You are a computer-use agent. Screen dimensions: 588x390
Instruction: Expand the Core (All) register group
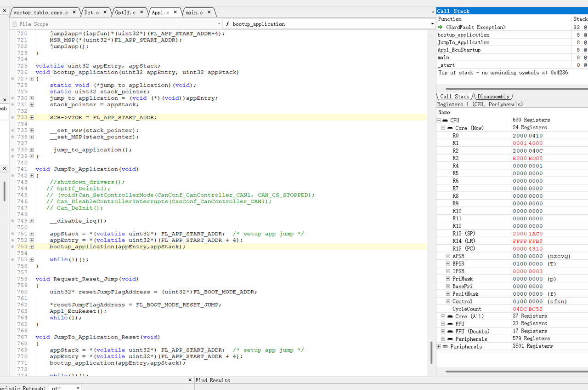[x=443, y=316]
